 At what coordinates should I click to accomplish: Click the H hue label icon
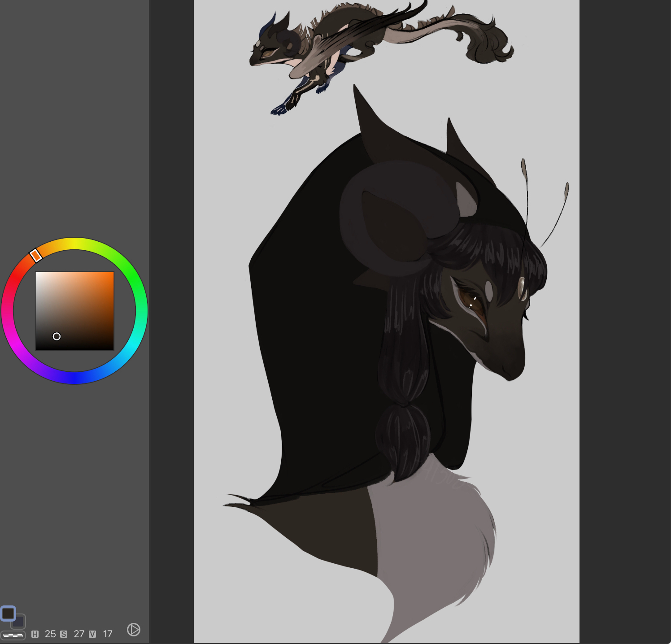pos(35,634)
